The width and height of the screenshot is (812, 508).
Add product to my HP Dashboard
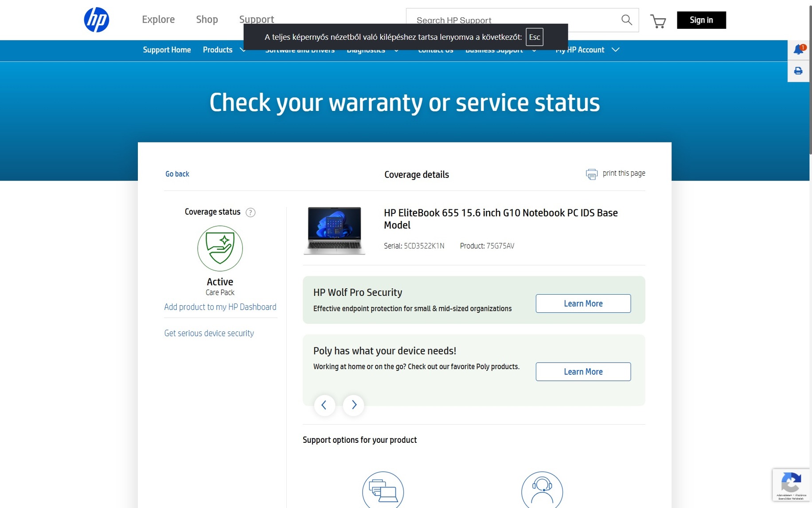point(220,307)
